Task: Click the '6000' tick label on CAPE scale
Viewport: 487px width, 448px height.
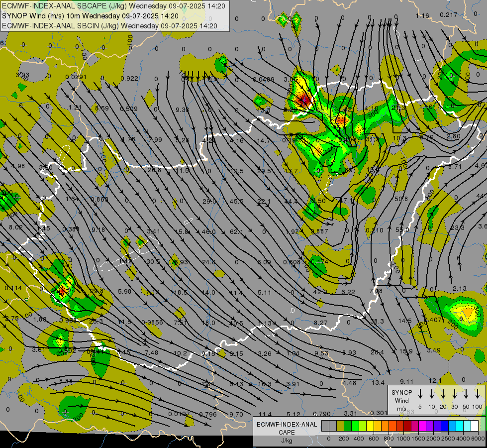Action: 478,439
